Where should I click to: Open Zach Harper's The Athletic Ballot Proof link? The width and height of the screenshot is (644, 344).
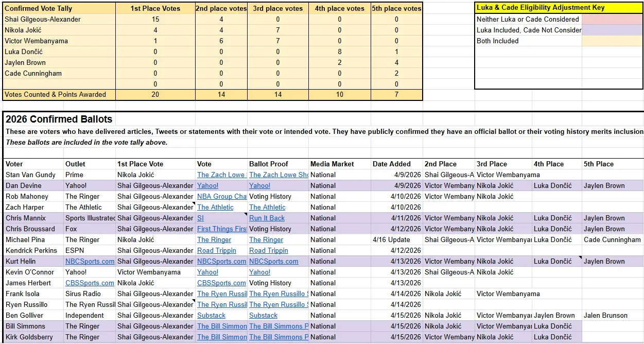267,207
